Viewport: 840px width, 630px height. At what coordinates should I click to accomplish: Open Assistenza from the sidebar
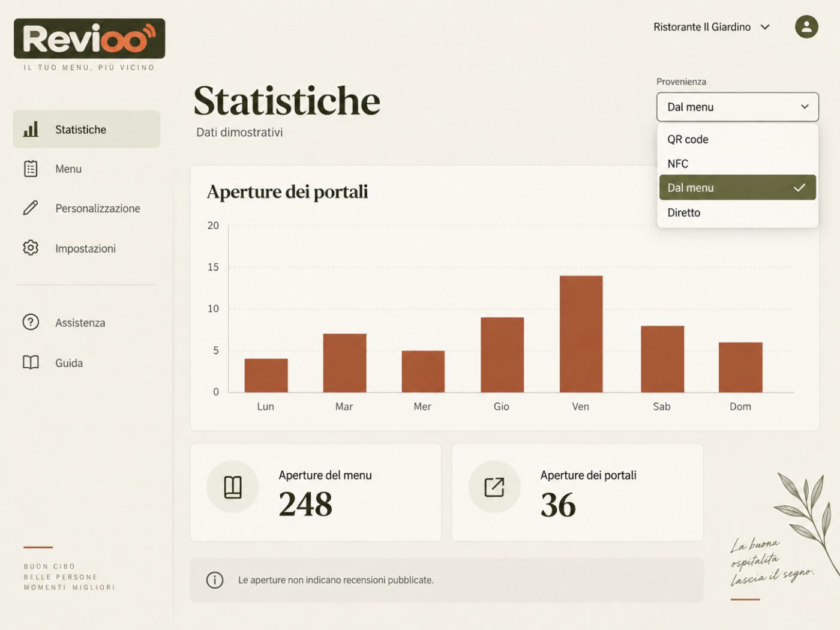click(86, 322)
